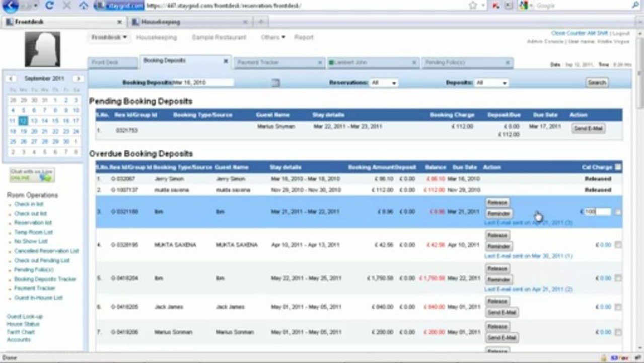
Task: Go to next month in sidebar calendar
Action: 78,79
